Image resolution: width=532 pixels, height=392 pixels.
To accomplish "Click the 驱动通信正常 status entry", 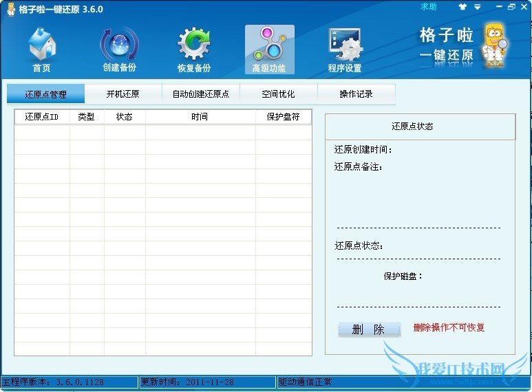I will tap(306, 382).
